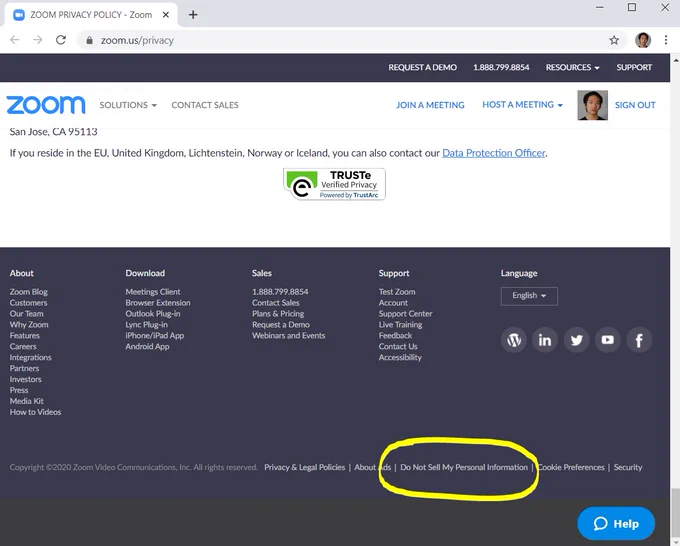Image resolution: width=680 pixels, height=546 pixels.
Task: Open Live Training link
Action: tap(400, 325)
